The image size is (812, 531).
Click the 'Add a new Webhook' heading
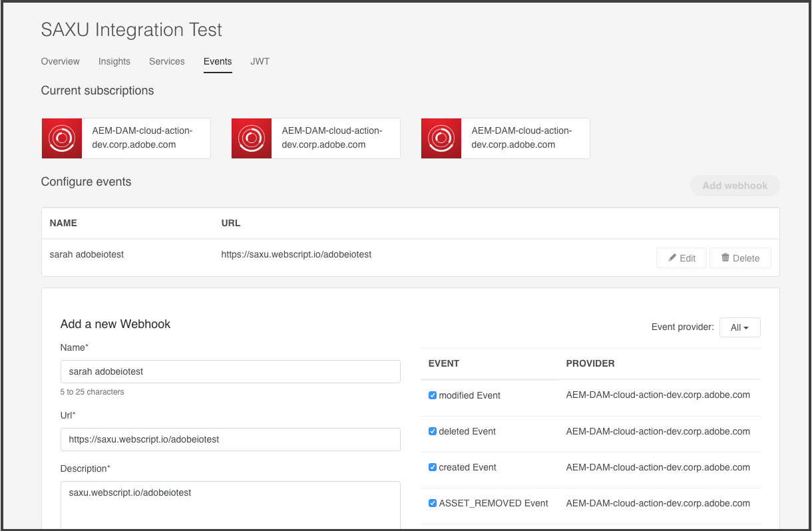click(x=115, y=324)
